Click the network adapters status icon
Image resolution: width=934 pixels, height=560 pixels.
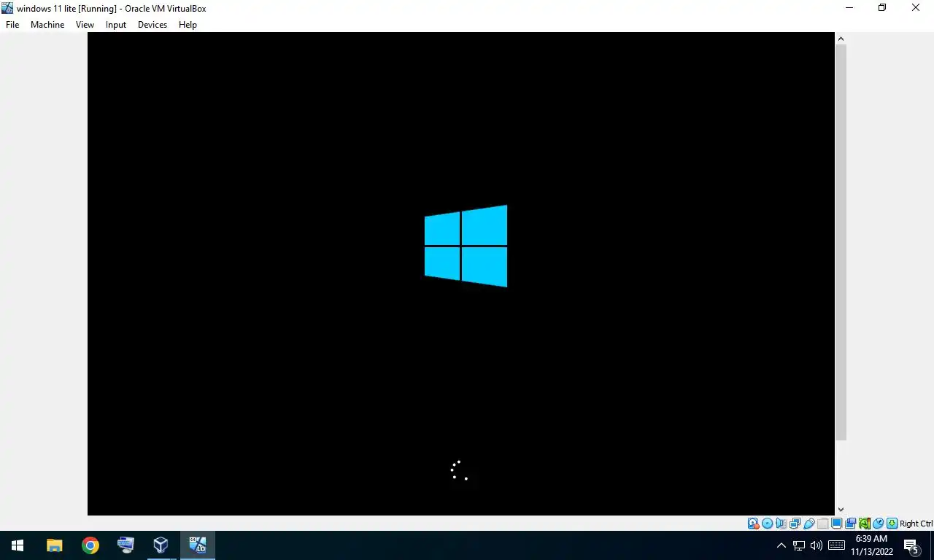[795, 524]
